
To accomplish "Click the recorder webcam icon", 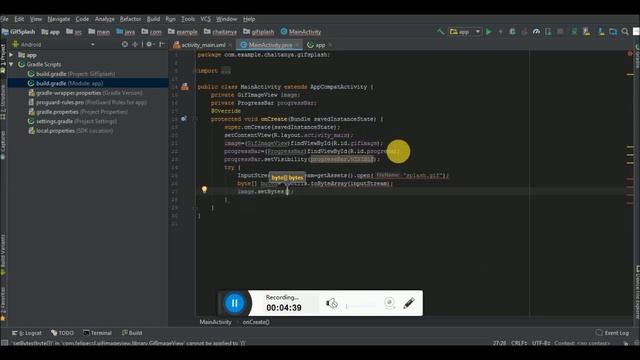I will coord(389,303).
